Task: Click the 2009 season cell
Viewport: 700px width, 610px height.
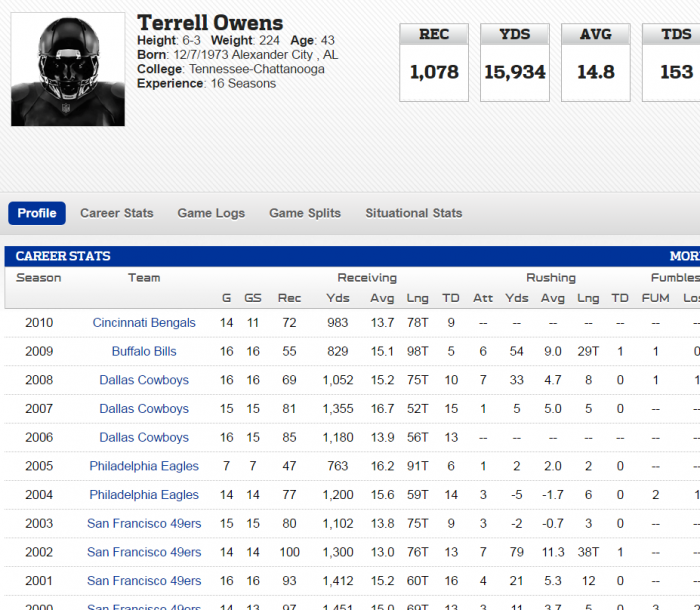Action: [39, 351]
